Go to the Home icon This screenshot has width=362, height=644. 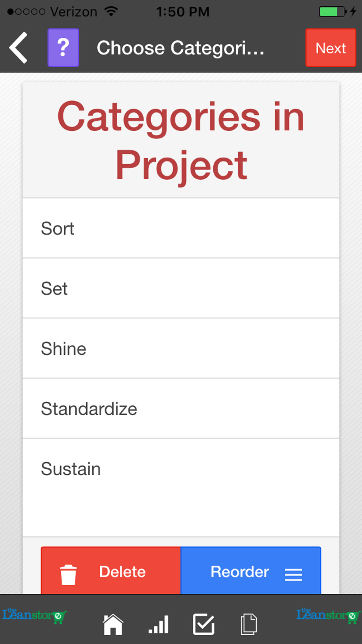(x=113, y=624)
